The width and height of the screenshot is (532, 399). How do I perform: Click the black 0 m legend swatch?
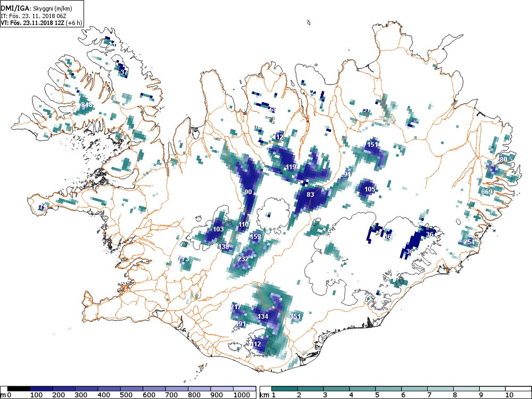click(x=19, y=389)
